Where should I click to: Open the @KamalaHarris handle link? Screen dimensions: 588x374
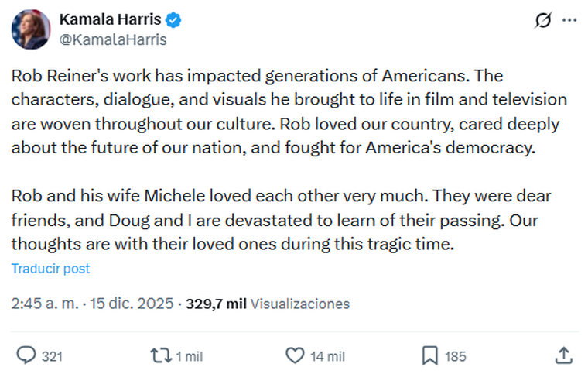pos(113,39)
